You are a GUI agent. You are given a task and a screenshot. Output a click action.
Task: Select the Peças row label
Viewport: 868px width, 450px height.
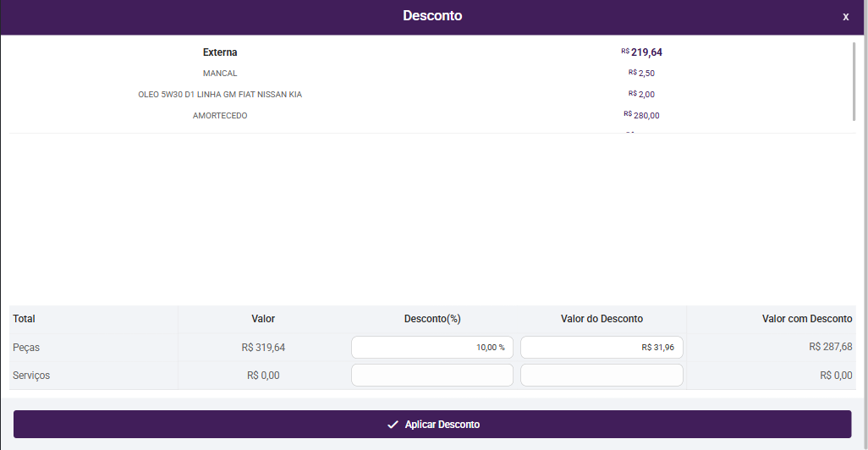(x=26, y=348)
